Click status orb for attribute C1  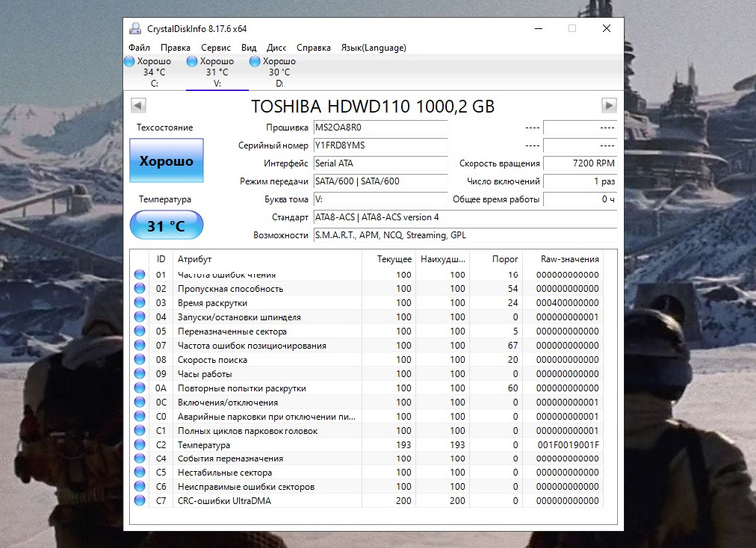140,431
